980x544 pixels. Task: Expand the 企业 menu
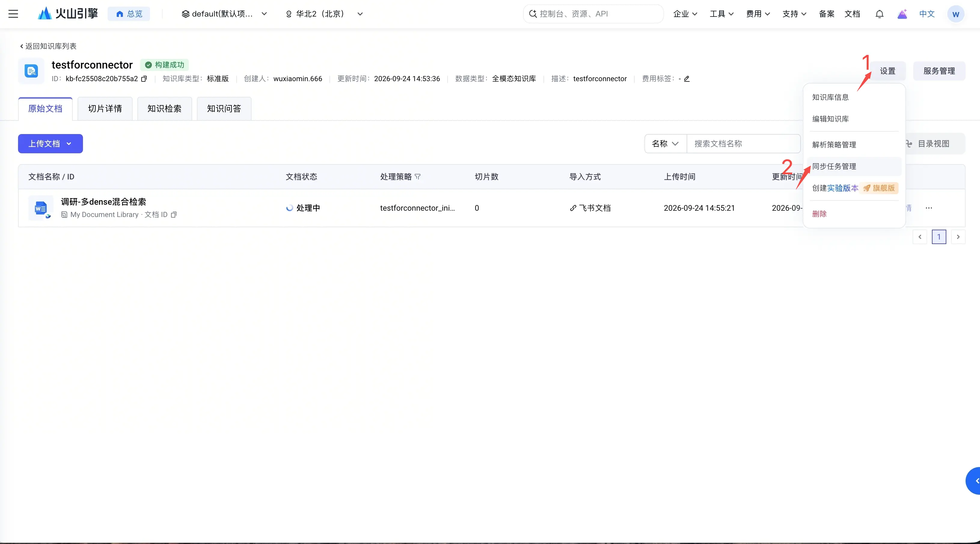coord(685,14)
